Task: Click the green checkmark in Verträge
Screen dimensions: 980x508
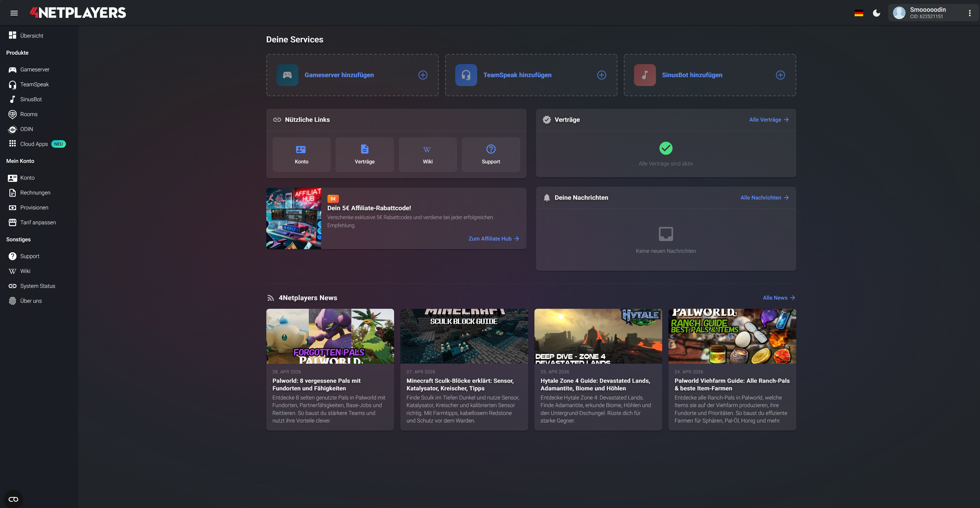Action: pyautogui.click(x=666, y=148)
